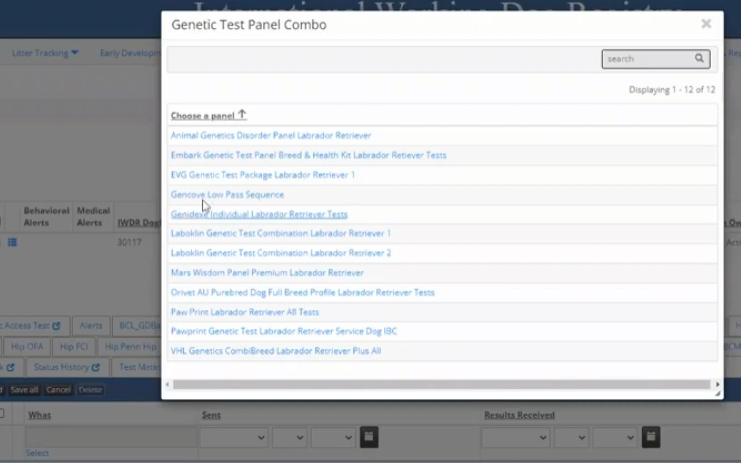Open second Sent date dropdown

pos(289,437)
